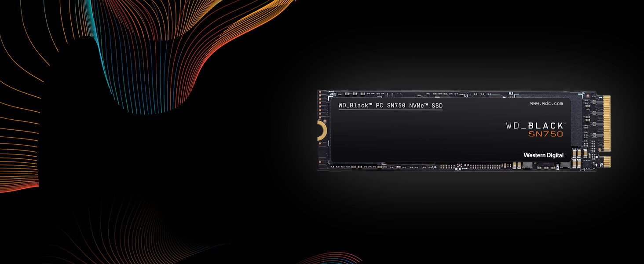Click the T5 marking near the connector

pos(601,165)
